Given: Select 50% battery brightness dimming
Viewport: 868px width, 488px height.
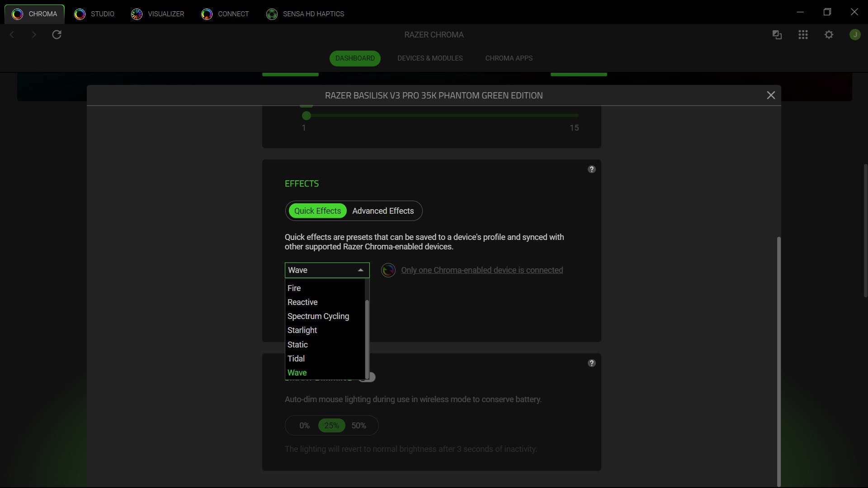Looking at the screenshot, I should 359,425.
